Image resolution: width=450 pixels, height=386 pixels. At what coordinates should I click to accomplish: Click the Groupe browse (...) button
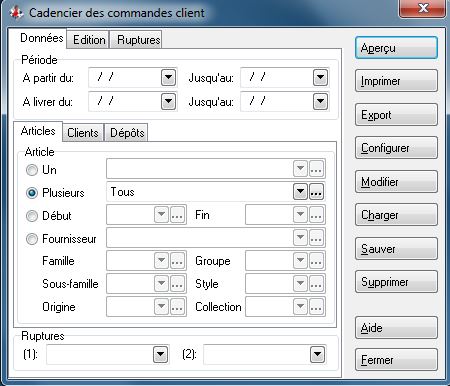(x=316, y=261)
